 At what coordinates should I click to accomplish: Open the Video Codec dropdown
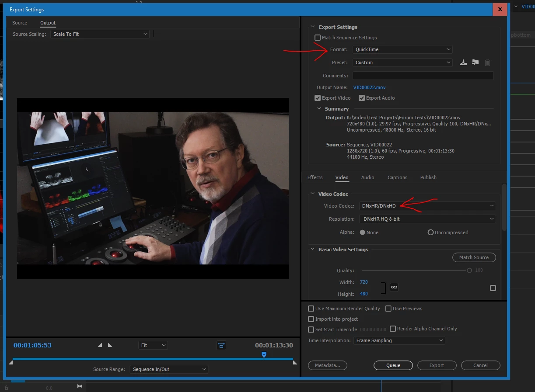(x=427, y=206)
